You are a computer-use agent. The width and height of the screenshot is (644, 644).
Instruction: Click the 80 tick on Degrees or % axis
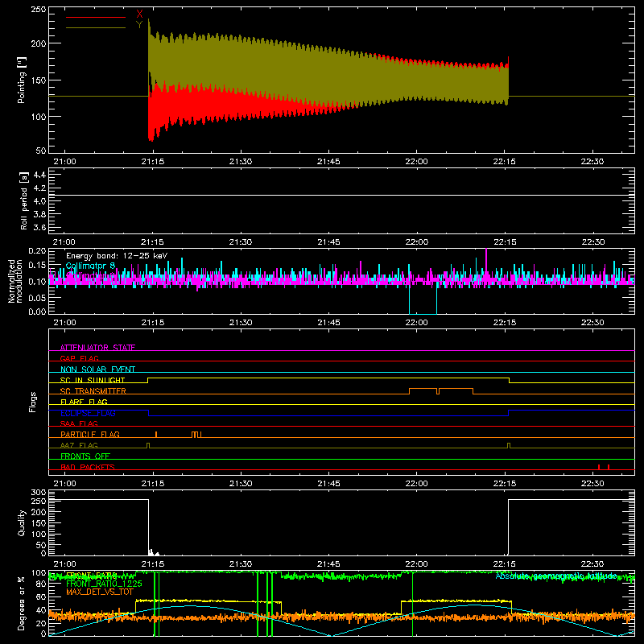[41, 584]
